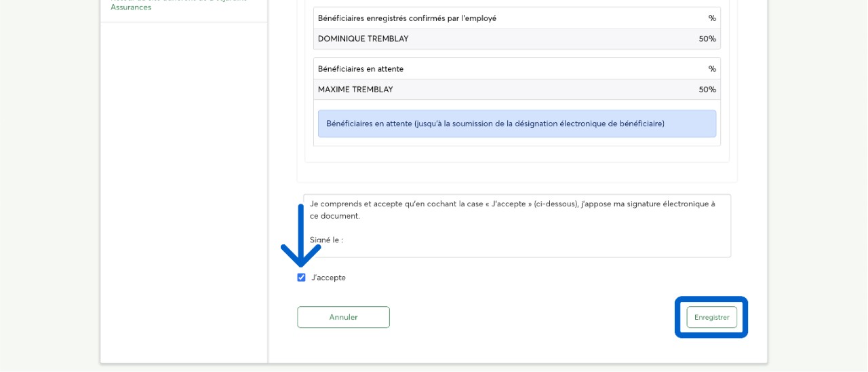This screenshot has width=868, height=372.
Task: Select the DOMINIQUE TREMBLAY beneficiary row
Action: pos(363,39)
